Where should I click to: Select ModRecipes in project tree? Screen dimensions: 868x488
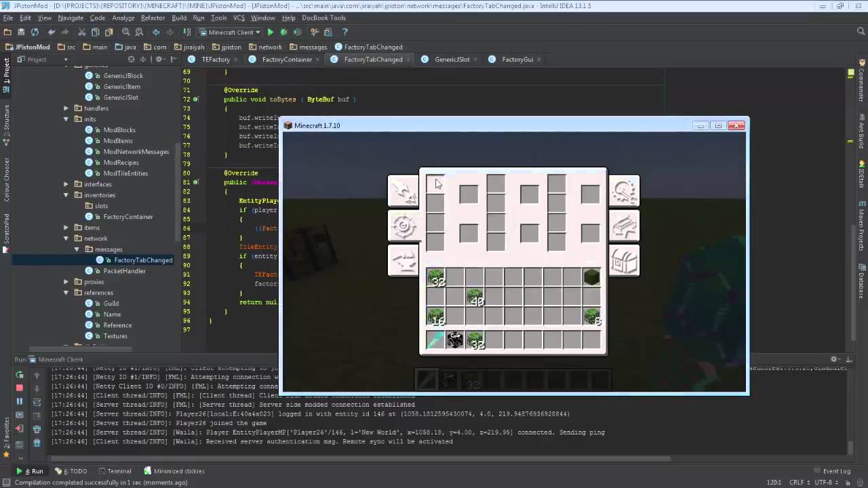(x=121, y=163)
